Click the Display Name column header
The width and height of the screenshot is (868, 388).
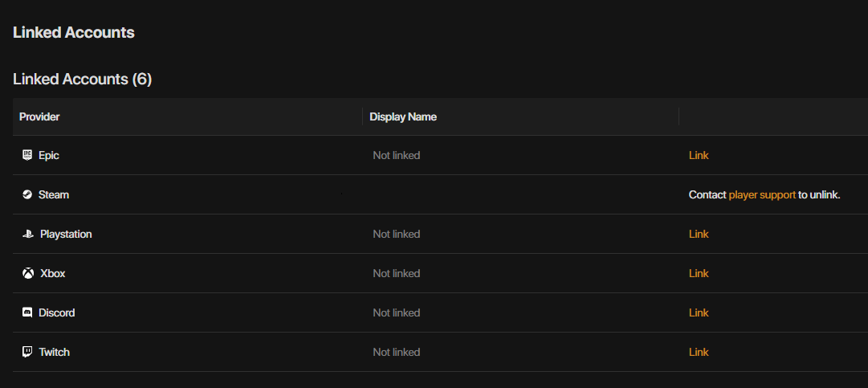403,116
